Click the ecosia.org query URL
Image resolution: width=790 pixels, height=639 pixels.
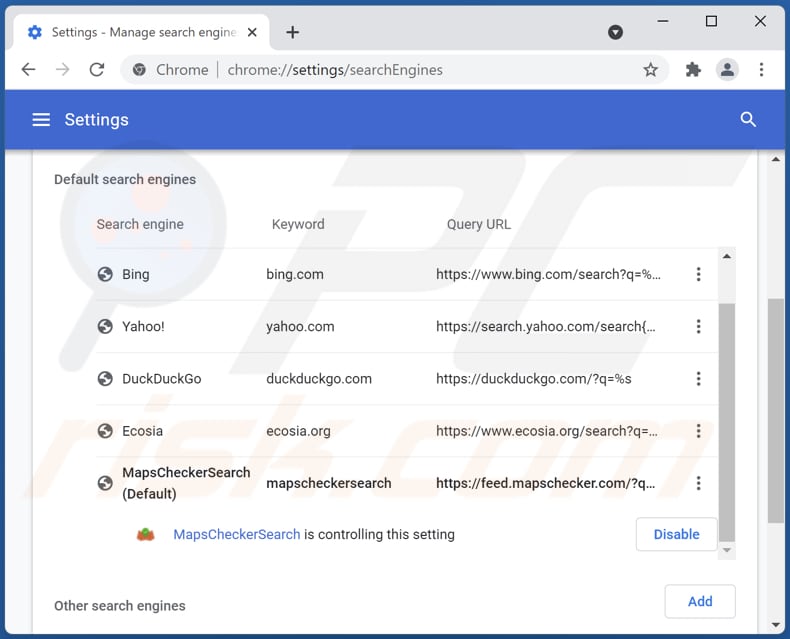pyautogui.click(x=547, y=431)
